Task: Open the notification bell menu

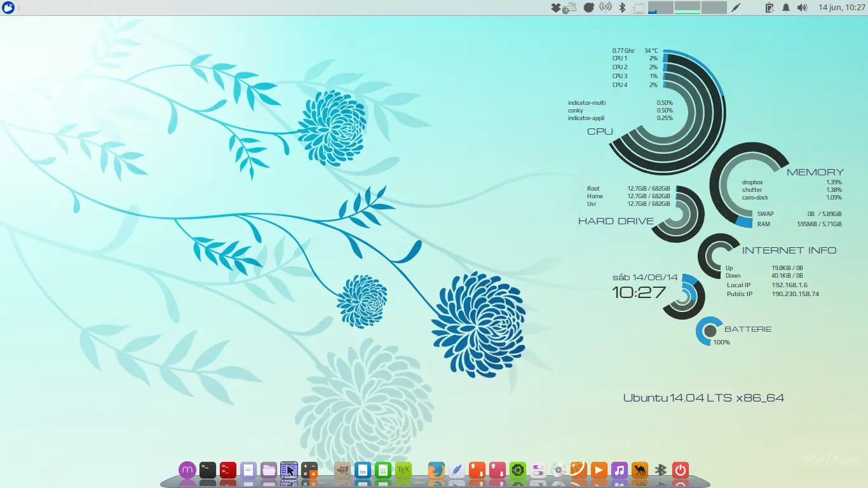Action: pyautogui.click(x=786, y=7)
